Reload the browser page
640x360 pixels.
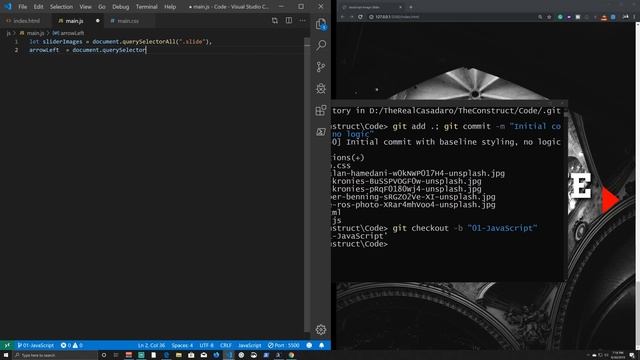tap(360, 17)
